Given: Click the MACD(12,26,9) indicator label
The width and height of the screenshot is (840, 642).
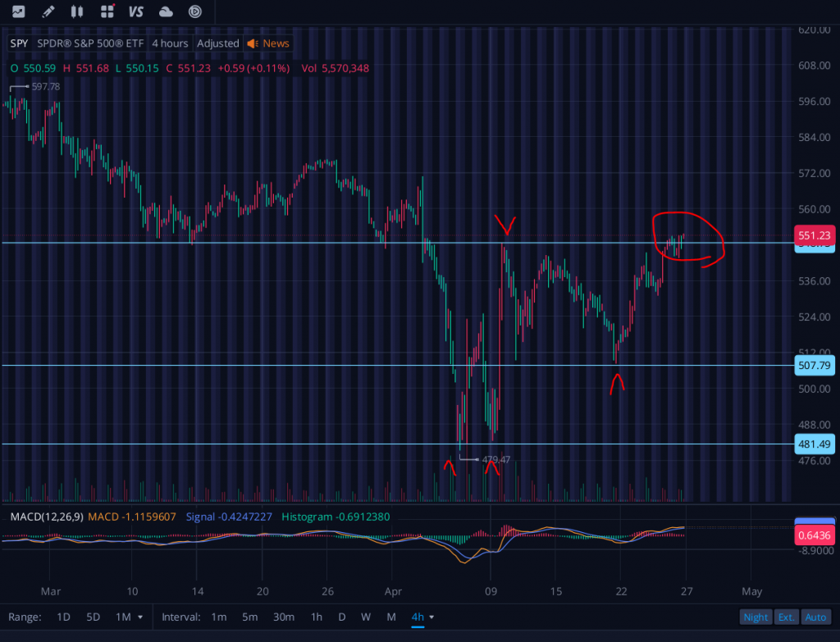Looking at the screenshot, I should click(x=44, y=517).
